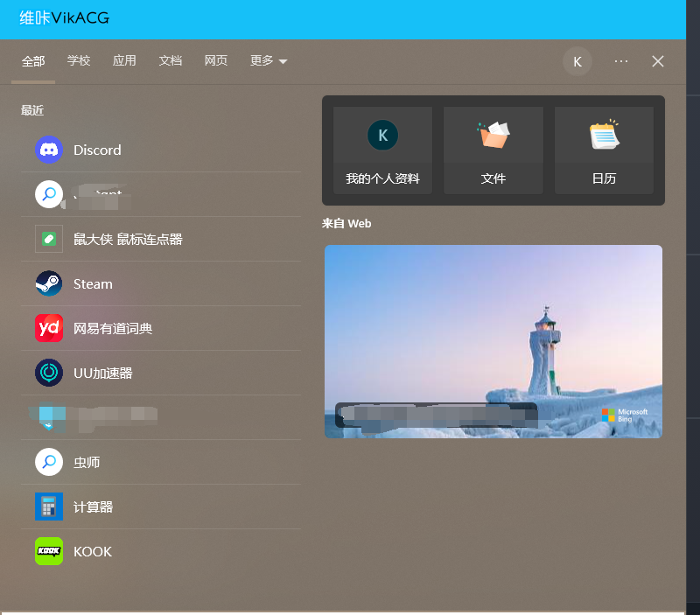Image resolution: width=700 pixels, height=615 pixels.
Task: Open the 日历 calendar tile
Action: (x=604, y=150)
